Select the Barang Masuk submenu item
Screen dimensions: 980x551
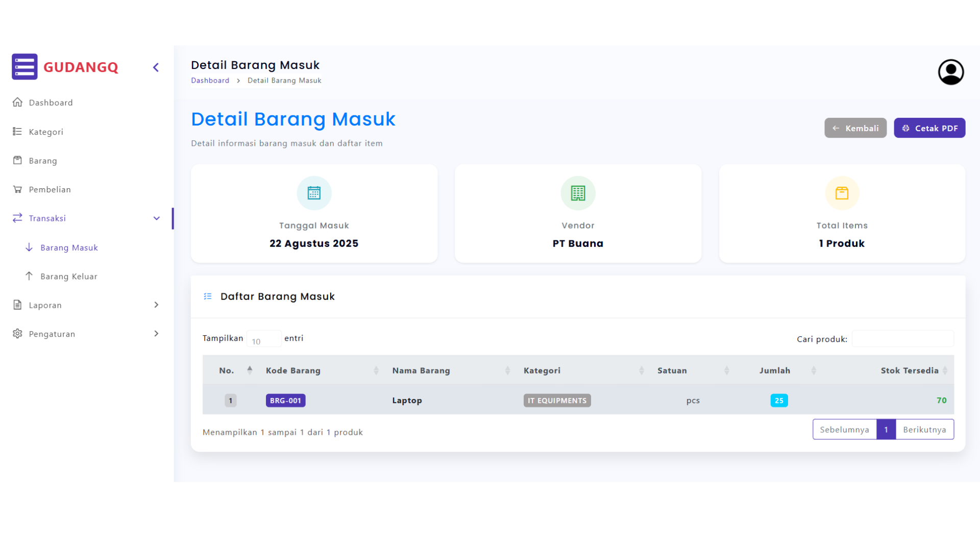[x=69, y=247]
